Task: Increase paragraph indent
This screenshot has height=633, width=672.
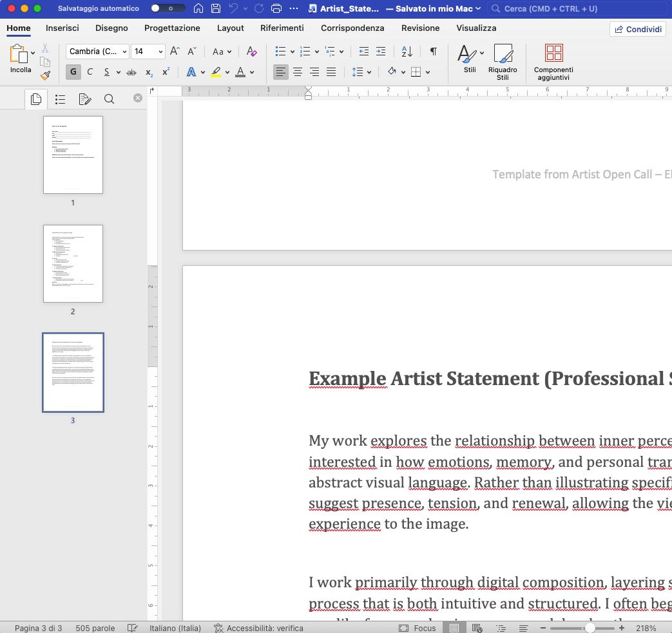Action: tap(381, 52)
